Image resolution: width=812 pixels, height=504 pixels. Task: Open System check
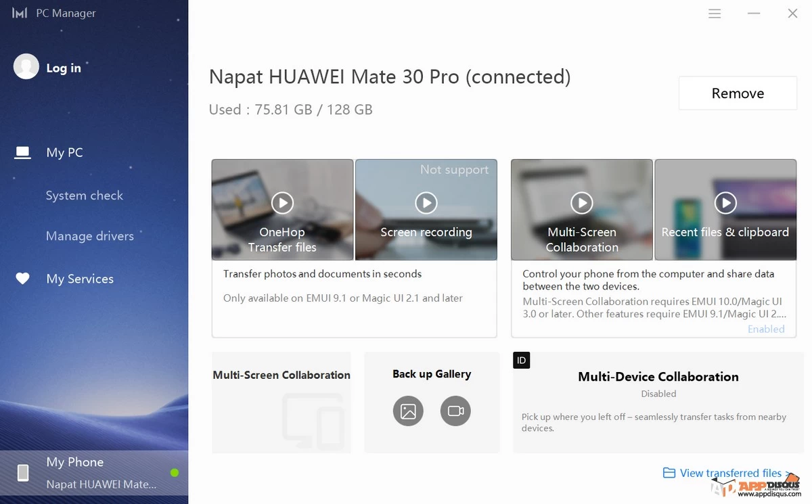[x=85, y=196]
